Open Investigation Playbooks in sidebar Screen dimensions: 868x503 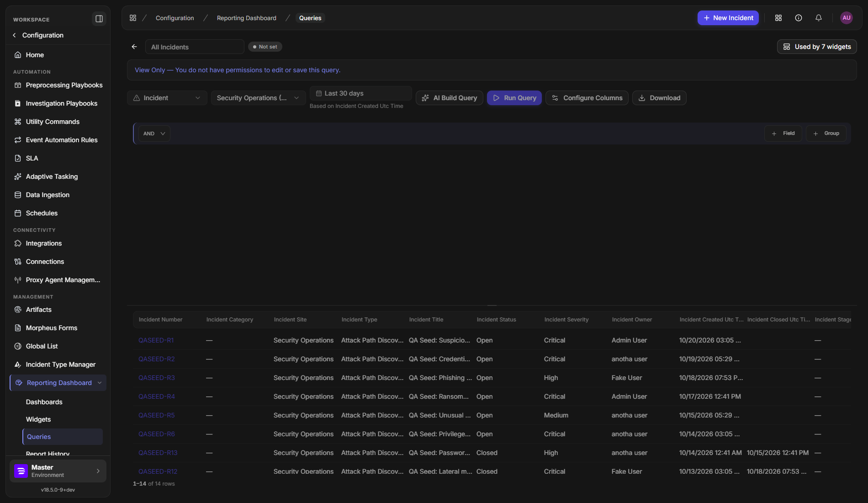58,103
